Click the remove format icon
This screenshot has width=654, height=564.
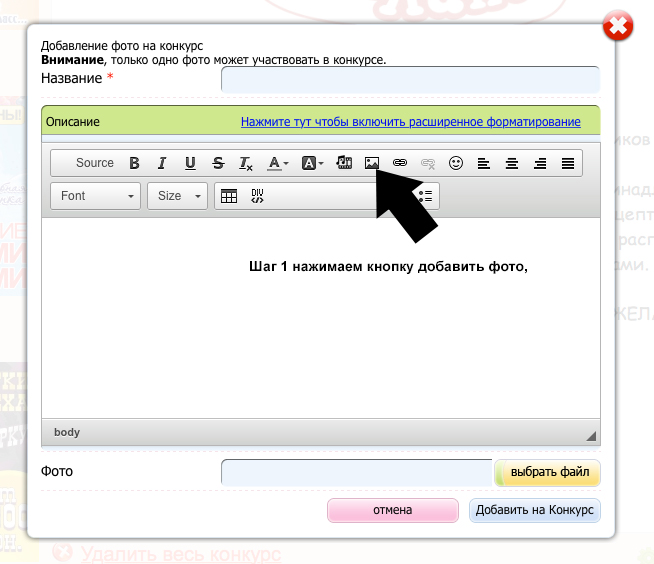(246, 163)
